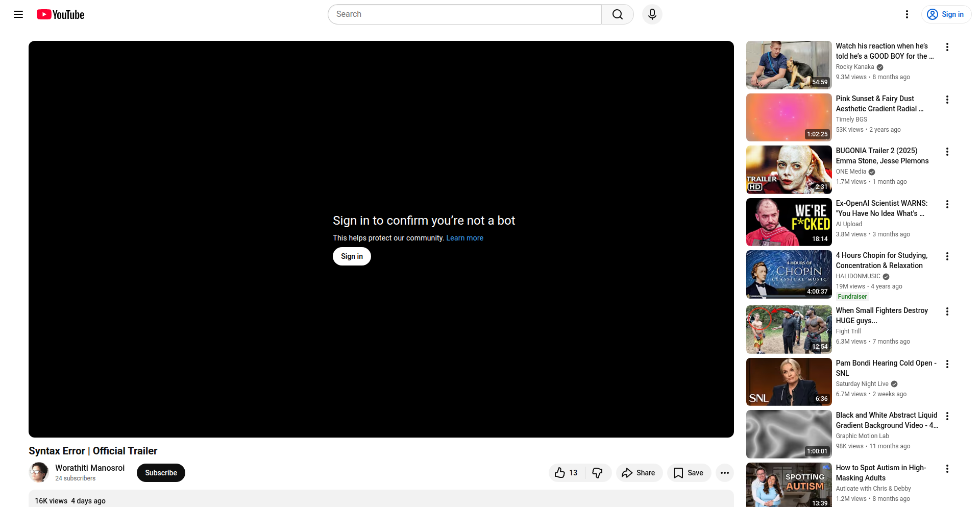The image size is (980, 507).
Task: Click the Saturday Night Live channel name
Action: pyautogui.click(x=862, y=384)
